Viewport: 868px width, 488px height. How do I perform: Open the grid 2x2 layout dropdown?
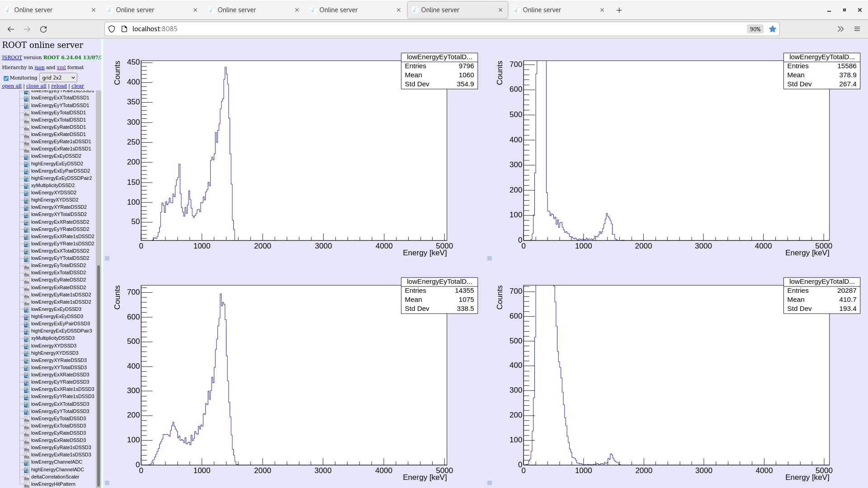[x=58, y=78]
